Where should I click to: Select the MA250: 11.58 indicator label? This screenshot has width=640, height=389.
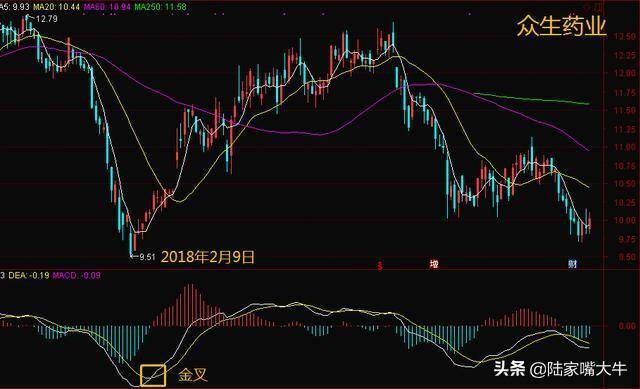pyautogui.click(x=160, y=7)
